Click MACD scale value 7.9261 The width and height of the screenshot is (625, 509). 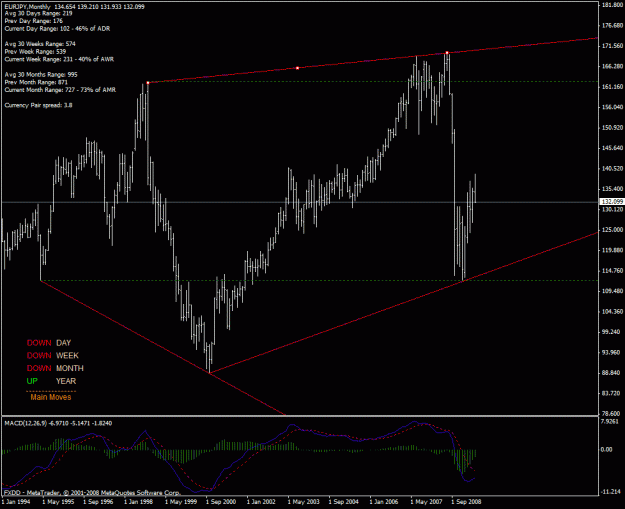click(x=610, y=422)
